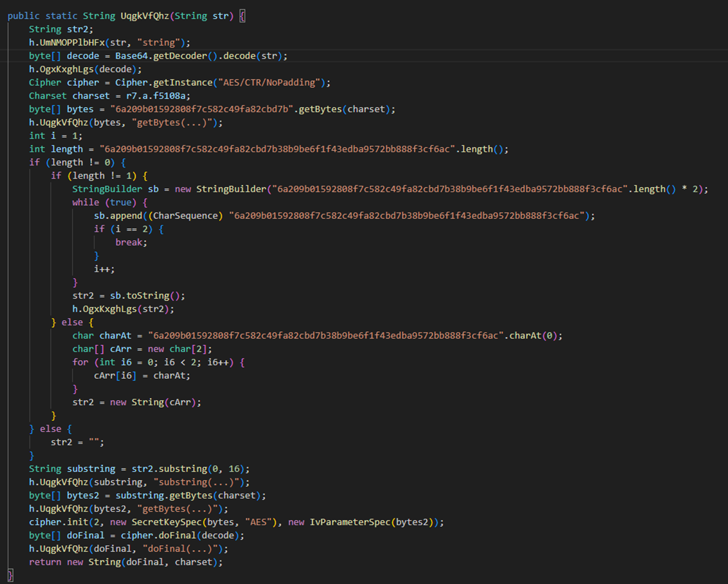Click the method name UqgkVfQhz in the declaration
Image resolution: width=728 pixels, height=584 pixels.
[x=145, y=16]
